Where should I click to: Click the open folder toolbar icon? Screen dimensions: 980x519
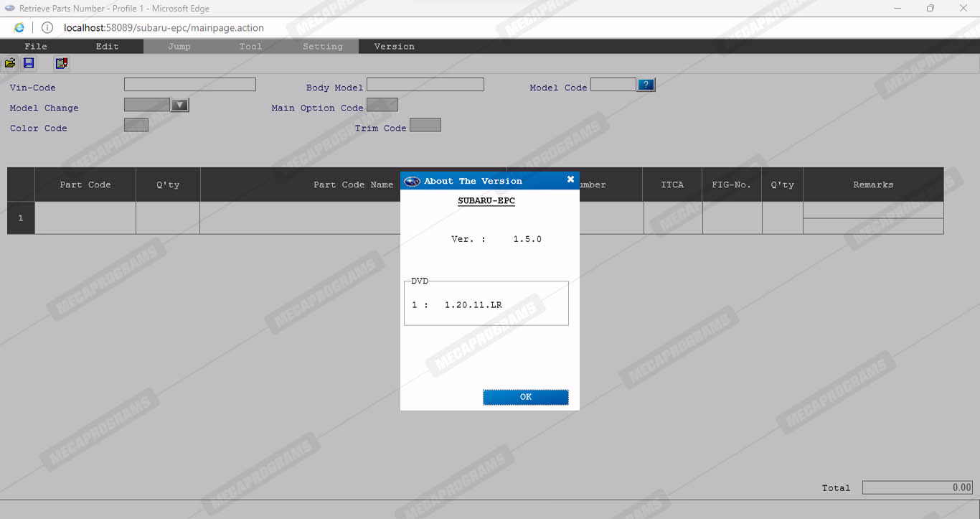(10, 63)
